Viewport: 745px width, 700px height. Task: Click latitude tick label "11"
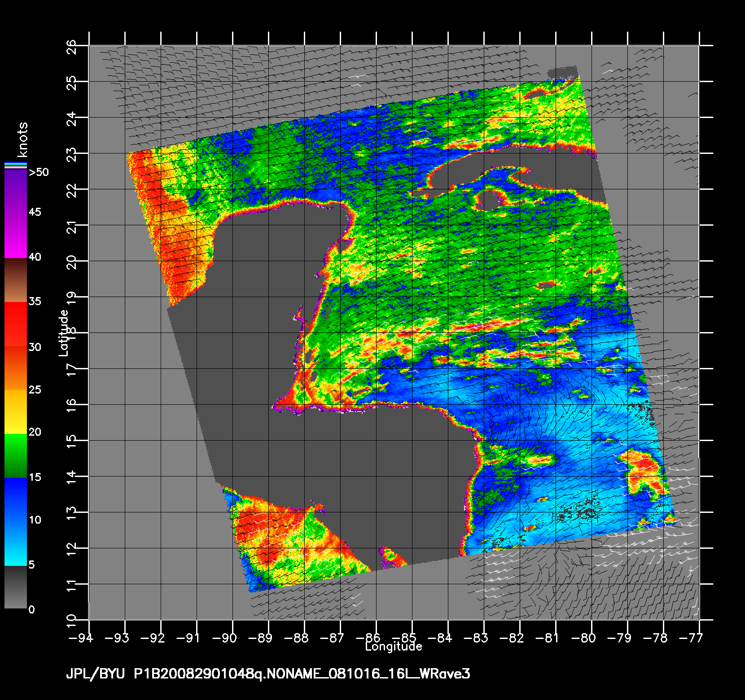(71, 585)
